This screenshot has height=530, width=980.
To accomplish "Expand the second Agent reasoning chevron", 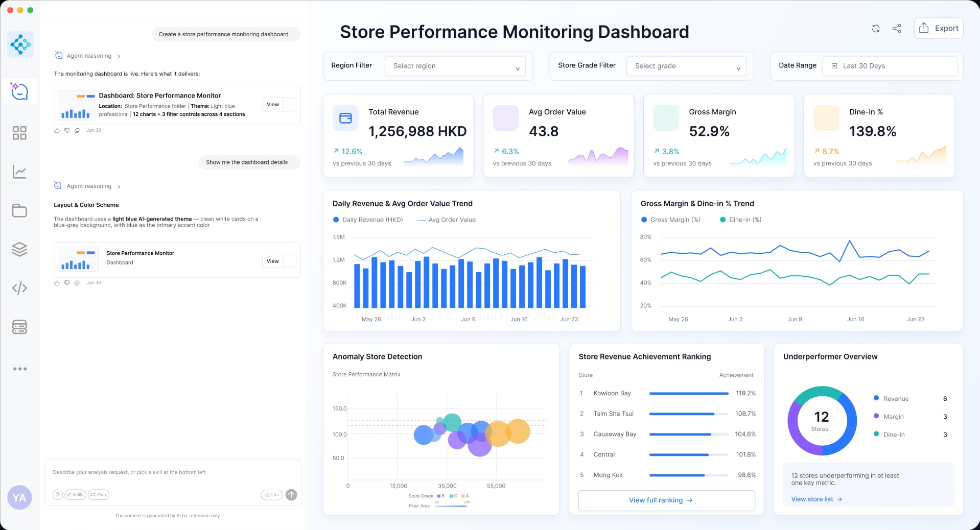I will coord(119,186).
